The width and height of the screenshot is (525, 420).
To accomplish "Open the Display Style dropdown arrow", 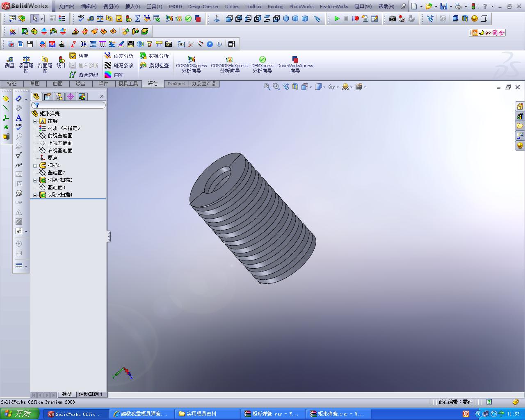I will click(x=324, y=87).
